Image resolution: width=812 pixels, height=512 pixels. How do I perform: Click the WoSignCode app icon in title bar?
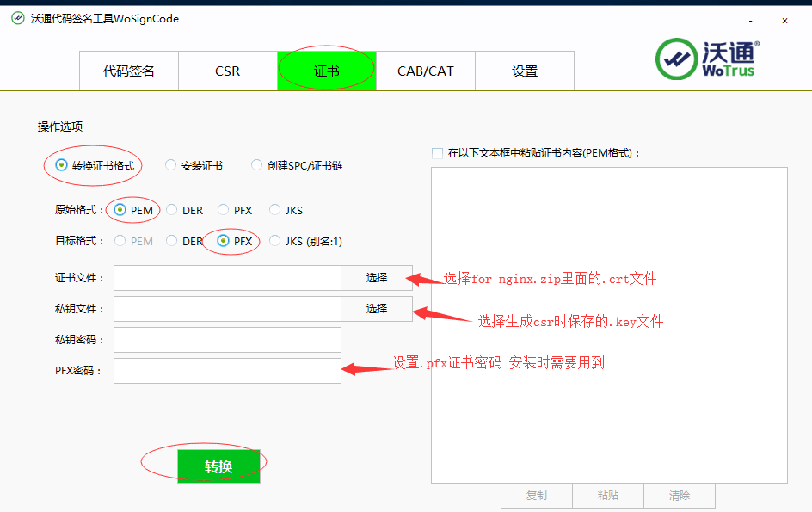coord(17,19)
